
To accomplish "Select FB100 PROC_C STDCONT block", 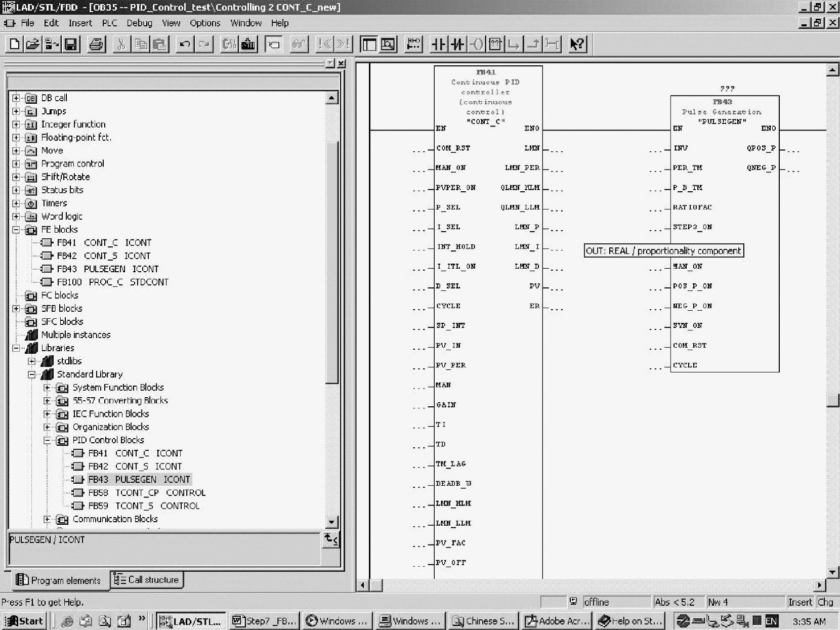I will pos(105,282).
